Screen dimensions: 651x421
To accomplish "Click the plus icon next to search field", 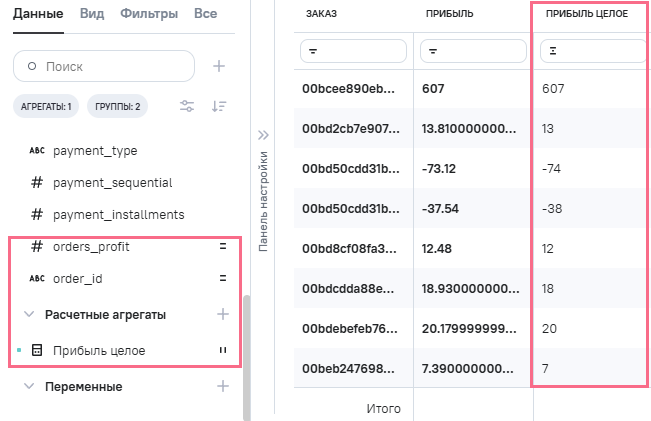I will 219,66.
